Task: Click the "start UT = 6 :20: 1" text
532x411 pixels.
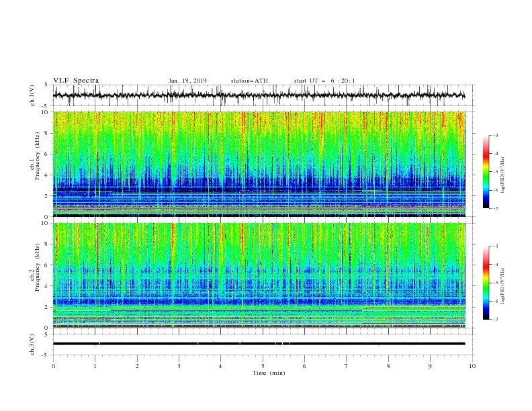Action: [324, 81]
